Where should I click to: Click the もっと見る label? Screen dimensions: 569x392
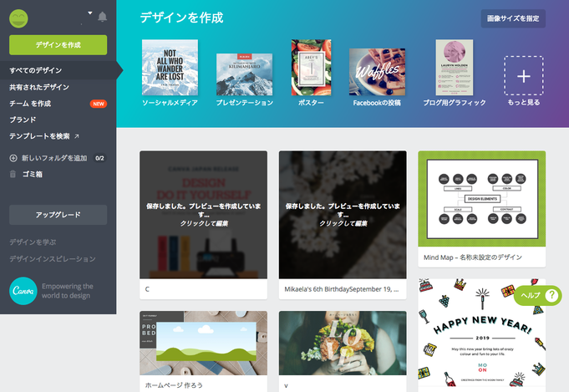pyautogui.click(x=524, y=103)
